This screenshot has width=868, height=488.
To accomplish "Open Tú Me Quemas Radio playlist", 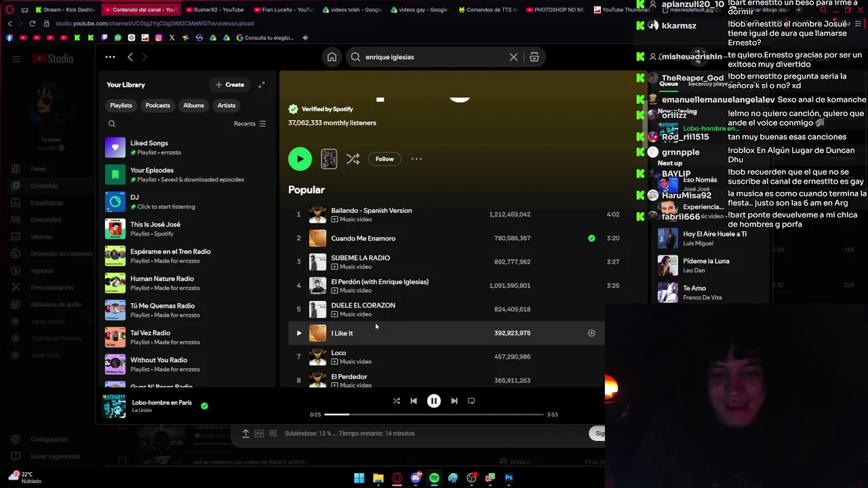I will click(x=186, y=310).
